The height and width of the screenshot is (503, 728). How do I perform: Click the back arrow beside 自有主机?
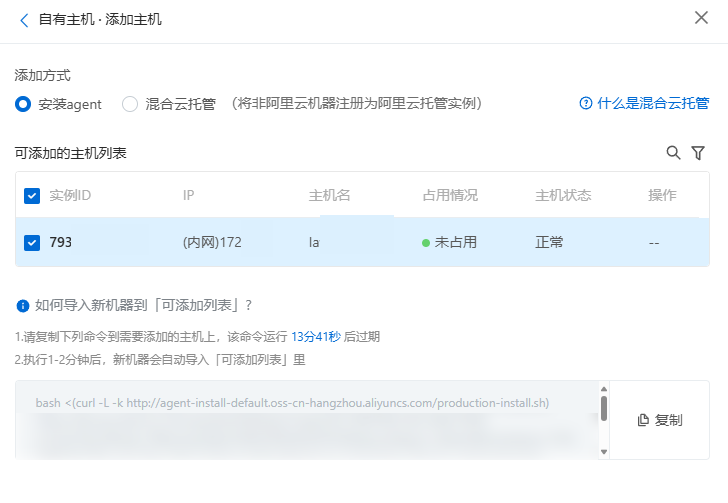point(24,19)
